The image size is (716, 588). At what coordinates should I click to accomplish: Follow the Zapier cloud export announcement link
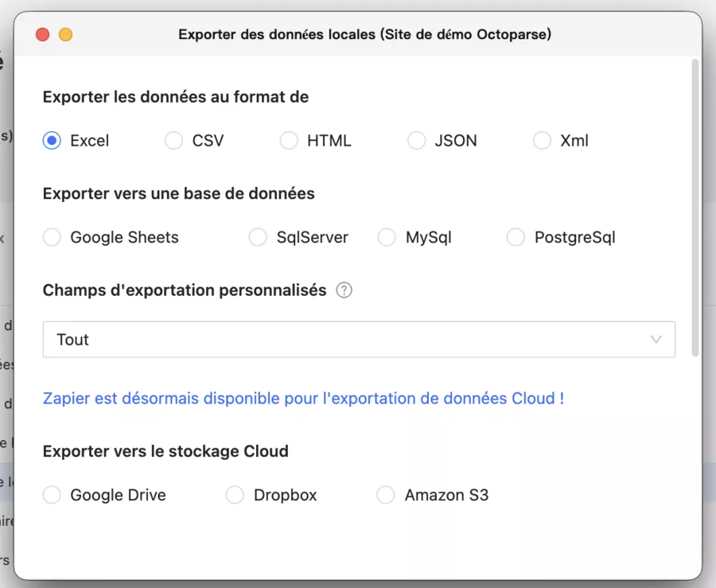point(303,399)
